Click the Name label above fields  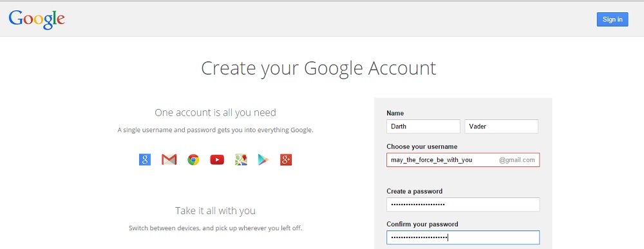pyautogui.click(x=395, y=113)
